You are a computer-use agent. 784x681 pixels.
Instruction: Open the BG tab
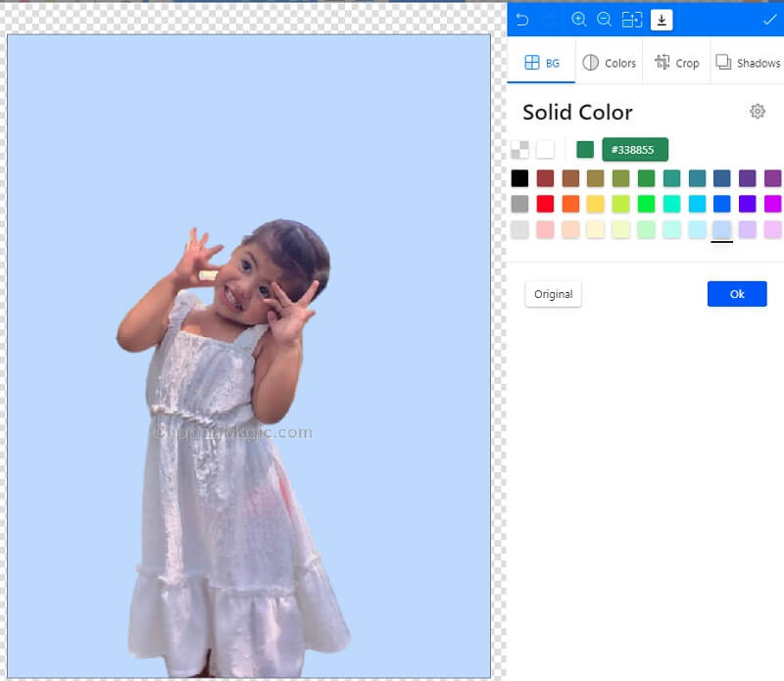click(x=541, y=62)
